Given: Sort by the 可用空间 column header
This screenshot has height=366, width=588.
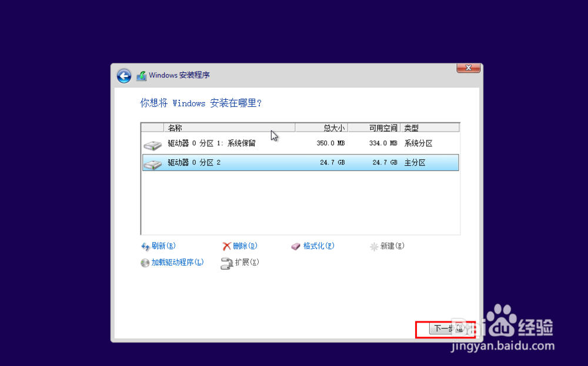Looking at the screenshot, I should point(374,127).
